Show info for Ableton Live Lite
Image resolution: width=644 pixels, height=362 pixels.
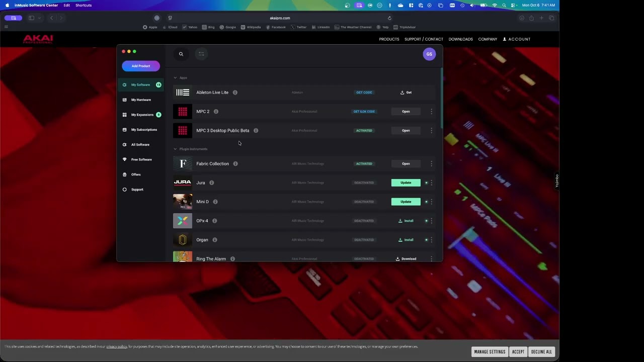235,93
